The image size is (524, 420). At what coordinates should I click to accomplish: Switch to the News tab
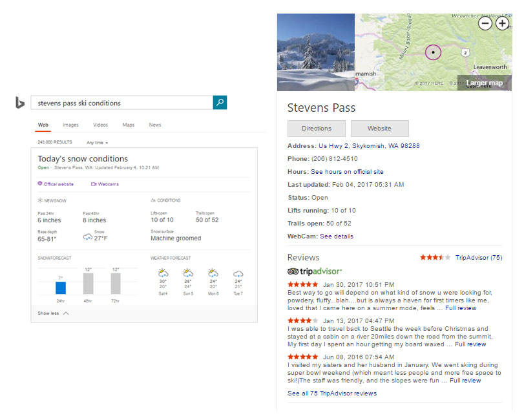point(154,125)
